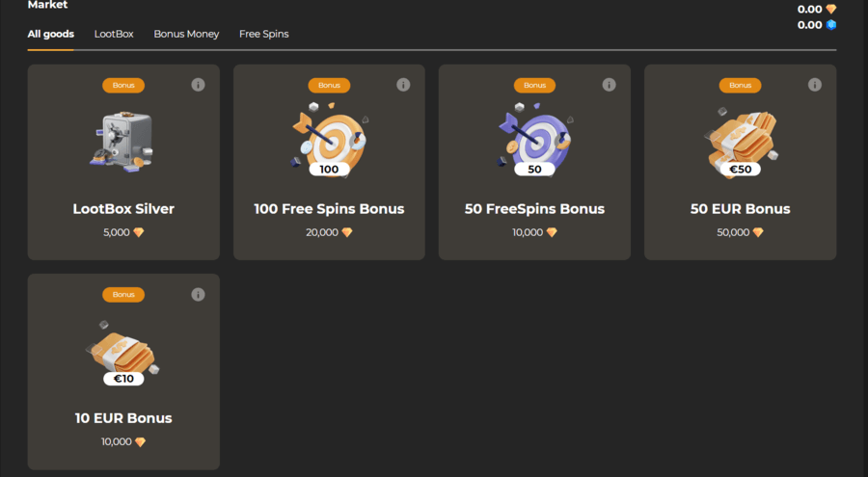This screenshot has width=868, height=477.
Task: Open the Free Spins tab
Action: tap(264, 34)
